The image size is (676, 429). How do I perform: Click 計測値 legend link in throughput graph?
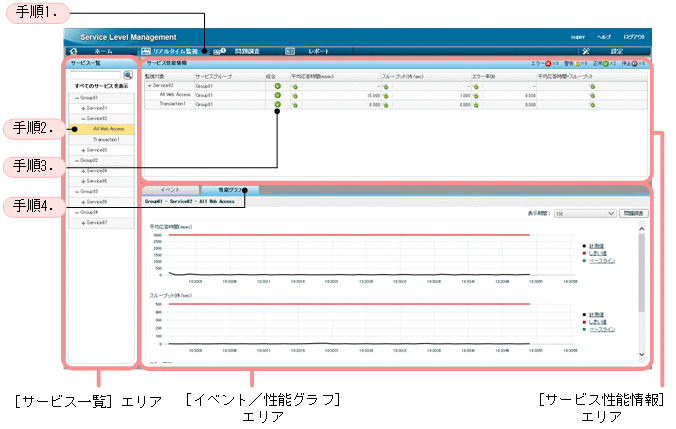(596, 315)
